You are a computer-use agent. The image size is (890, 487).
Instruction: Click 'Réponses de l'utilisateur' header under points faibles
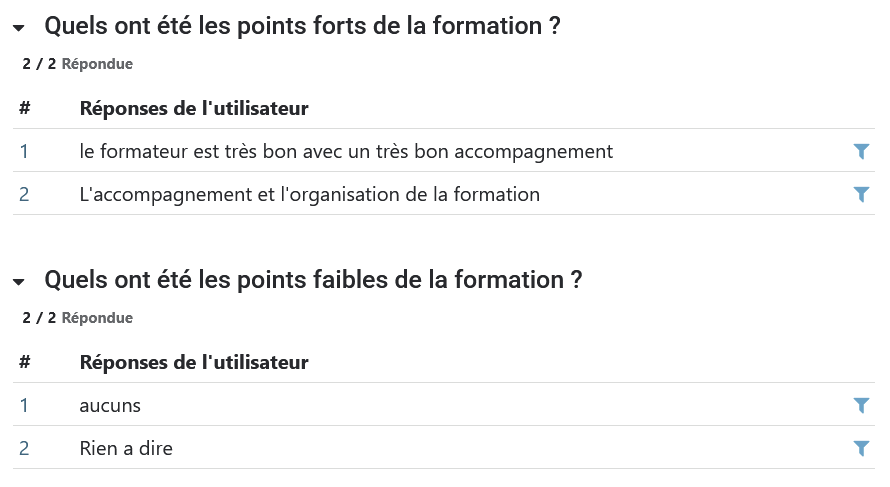194,362
